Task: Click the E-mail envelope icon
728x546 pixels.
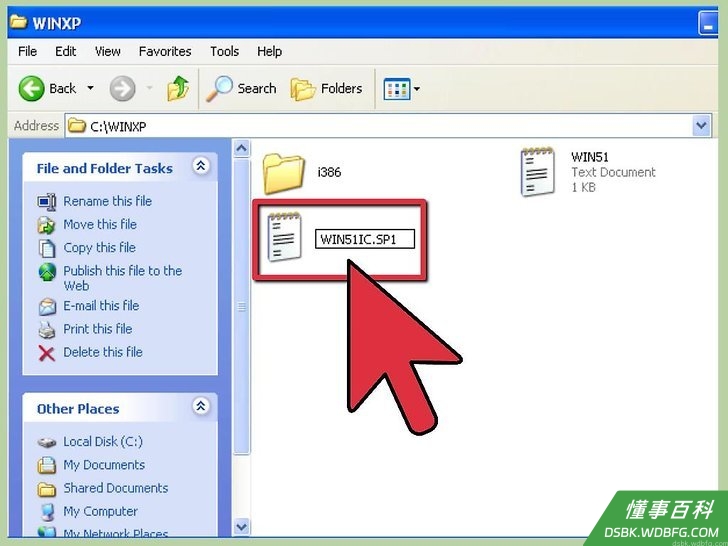Action: point(47,306)
